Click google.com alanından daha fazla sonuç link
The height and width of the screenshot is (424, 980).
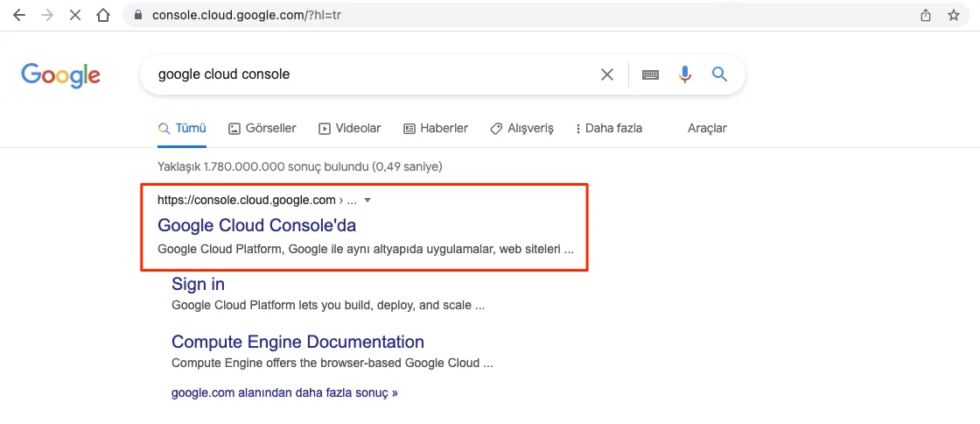pyautogui.click(x=284, y=393)
